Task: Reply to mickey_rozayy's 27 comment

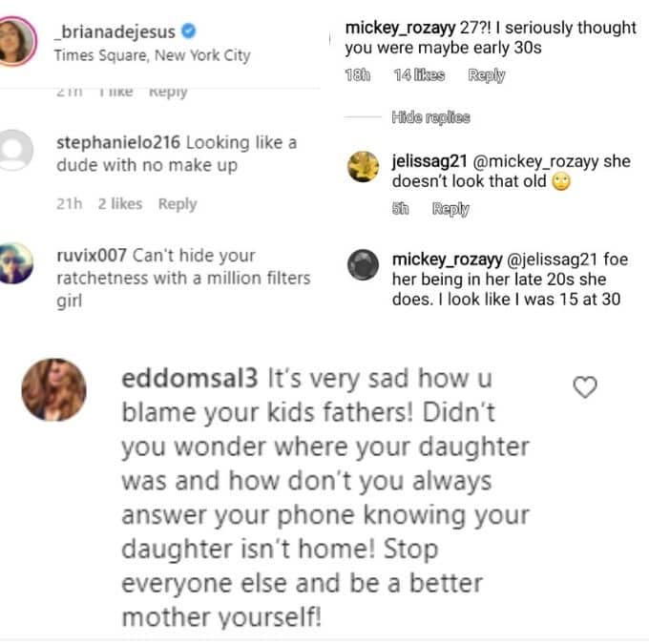Action: coord(487,75)
